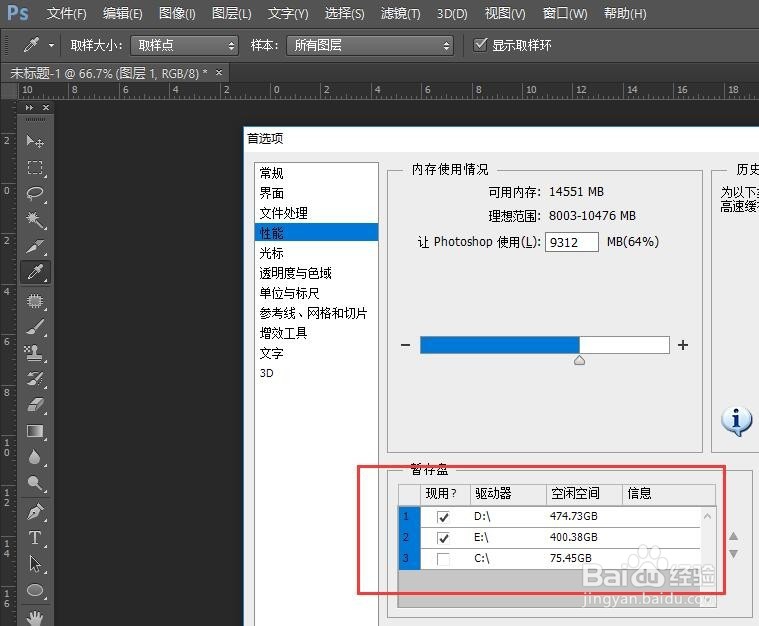
Task: Open the 图层(L) menu
Action: (231, 14)
